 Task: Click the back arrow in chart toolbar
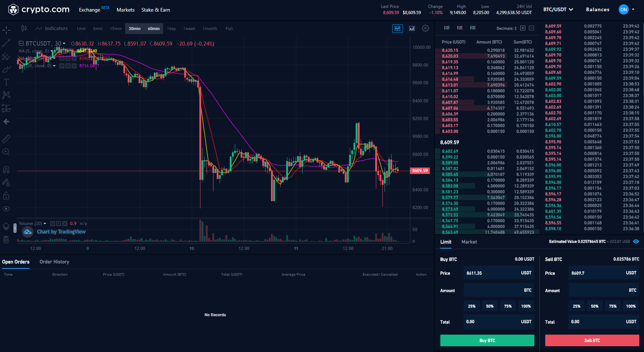(6, 122)
